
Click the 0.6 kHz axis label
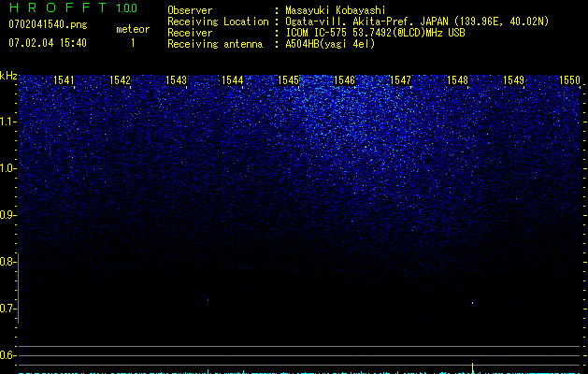click(7, 355)
